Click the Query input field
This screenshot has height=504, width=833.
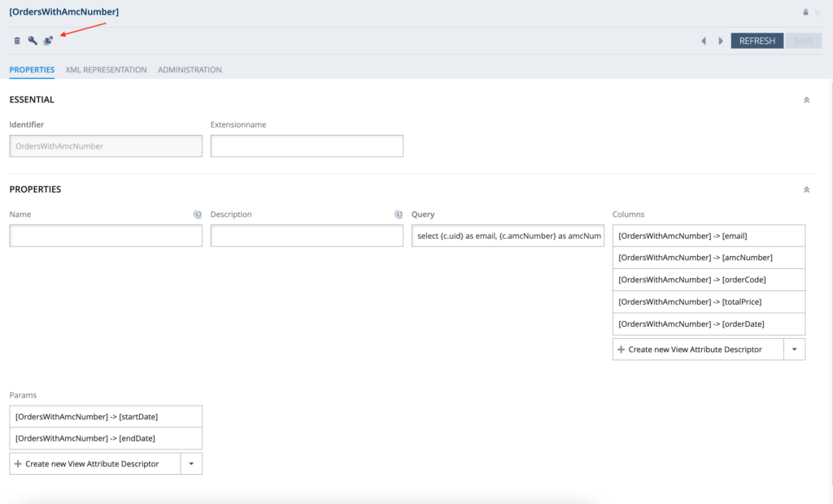(508, 236)
